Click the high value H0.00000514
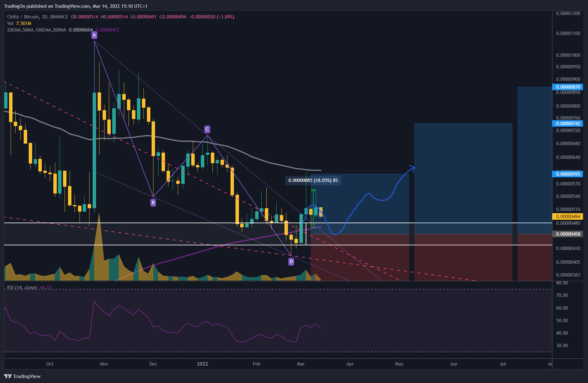This screenshot has height=383, width=588. click(x=114, y=17)
